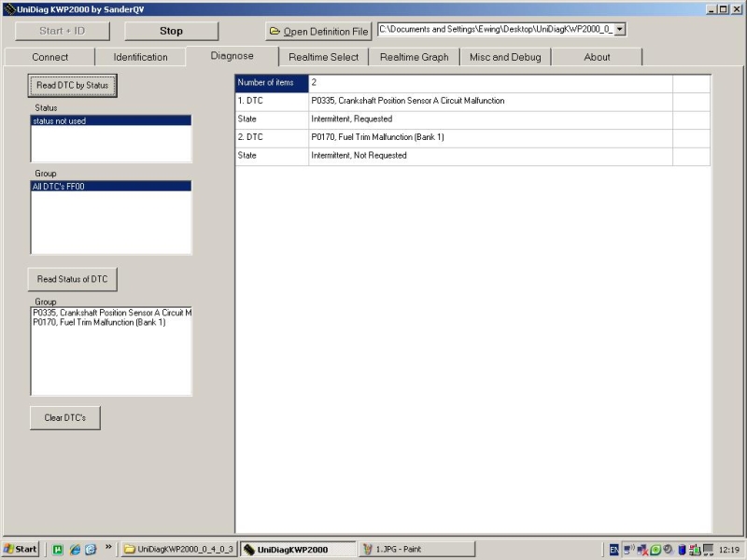The image size is (747, 560).
Task: Switch to 1.JPG - Paint taskbar button
Action: tap(416, 549)
